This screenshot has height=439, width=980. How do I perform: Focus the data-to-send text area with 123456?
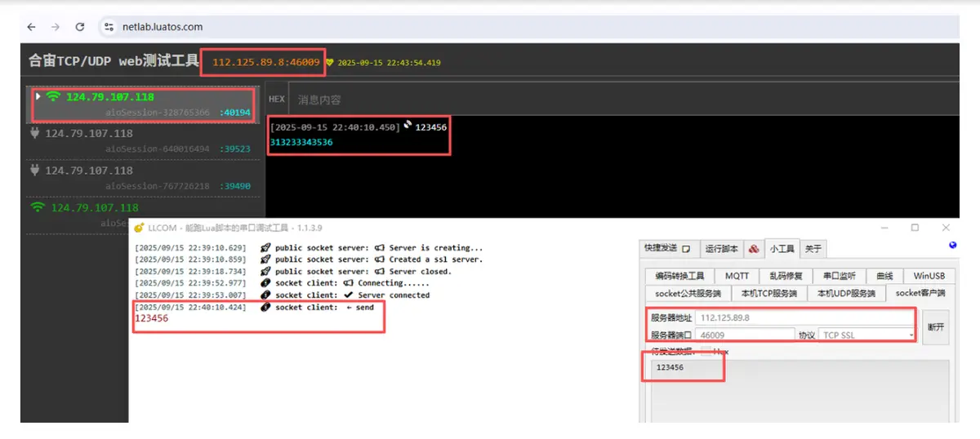pyautogui.click(x=800, y=391)
